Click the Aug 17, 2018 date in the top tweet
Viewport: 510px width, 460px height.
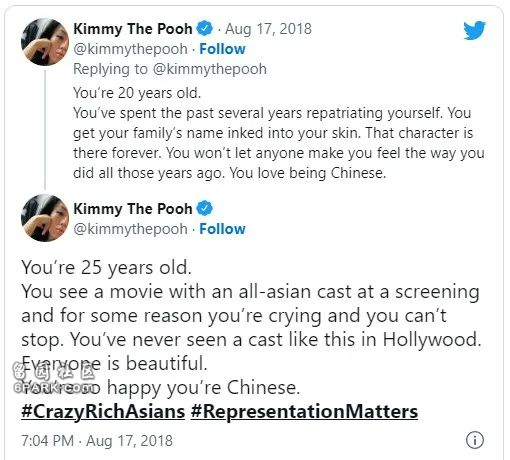point(268,29)
